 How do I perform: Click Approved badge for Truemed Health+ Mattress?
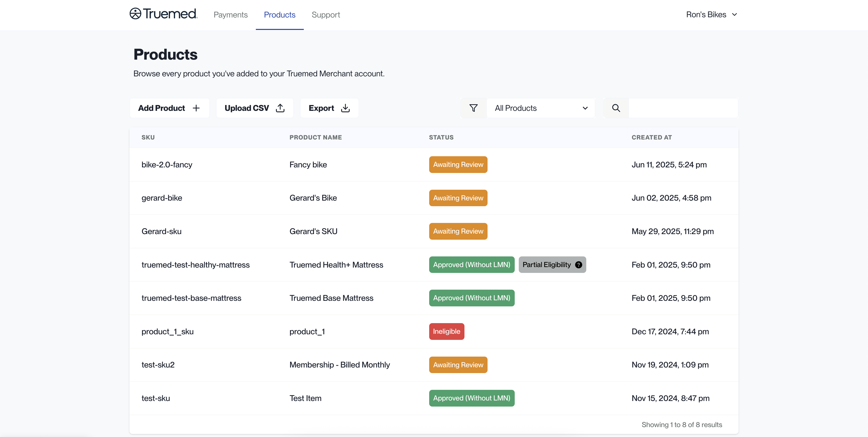pyautogui.click(x=472, y=265)
